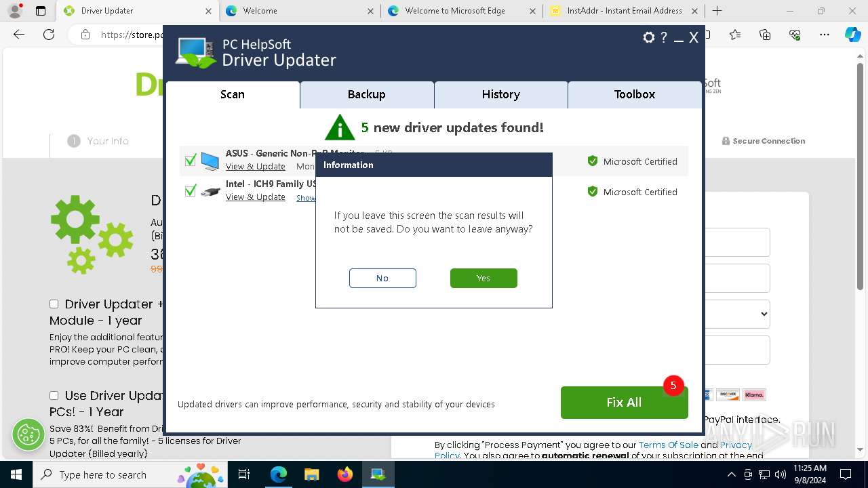Open a new browser tab
The width and height of the screenshot is (868, 488).
(x=717, y=11)
